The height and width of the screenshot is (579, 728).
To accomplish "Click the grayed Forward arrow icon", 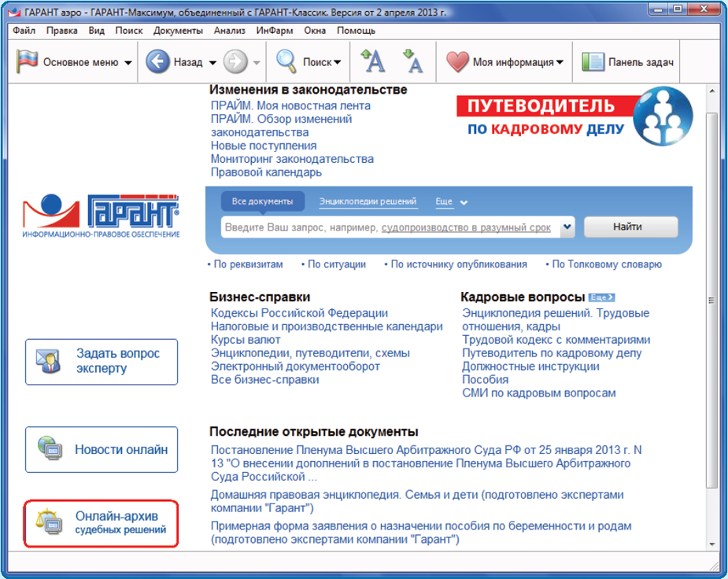I will (x=235, y=62).
